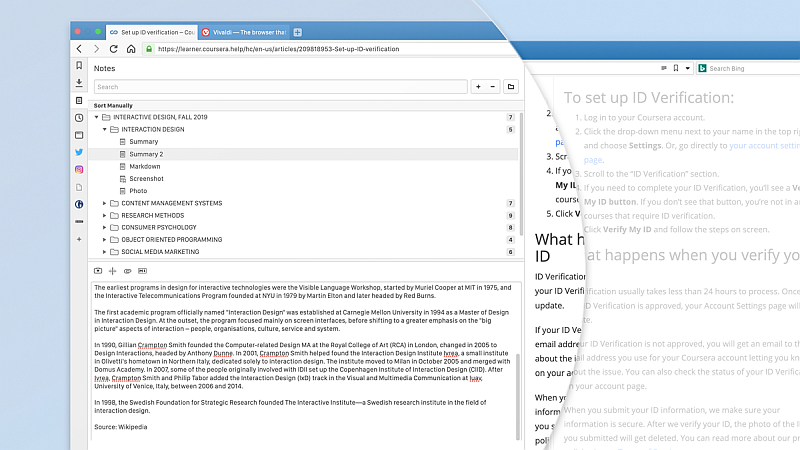Open a new tab with plus button
The image size is (800, 450).
[x=298, y=32]
